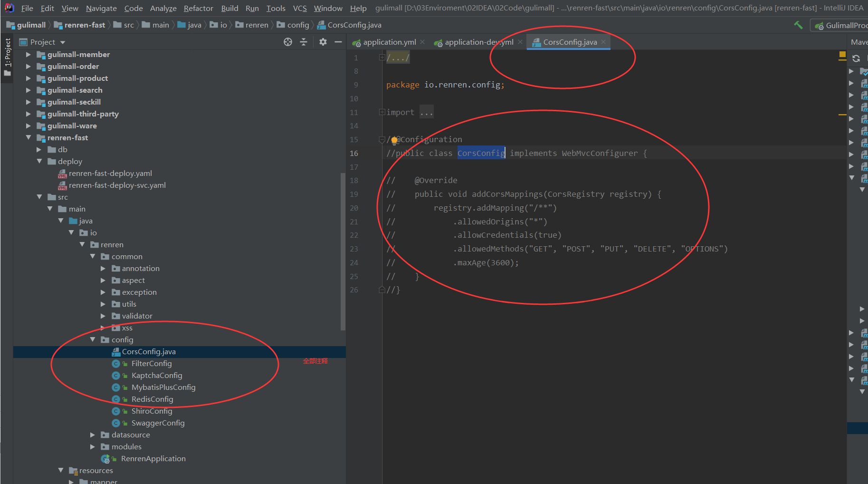Expand the gulimall-product module
The height and width of the screenshot is (484, 868).
coord(29,78)
